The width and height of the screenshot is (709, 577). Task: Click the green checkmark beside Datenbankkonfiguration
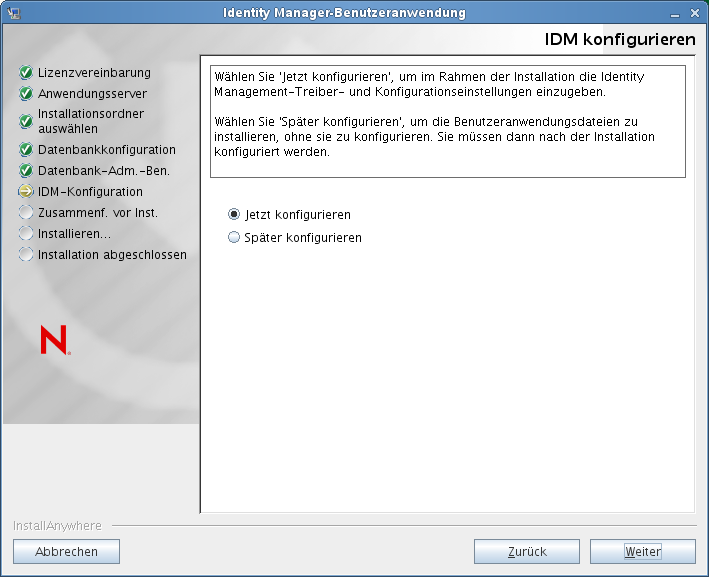tap(26, 149)
